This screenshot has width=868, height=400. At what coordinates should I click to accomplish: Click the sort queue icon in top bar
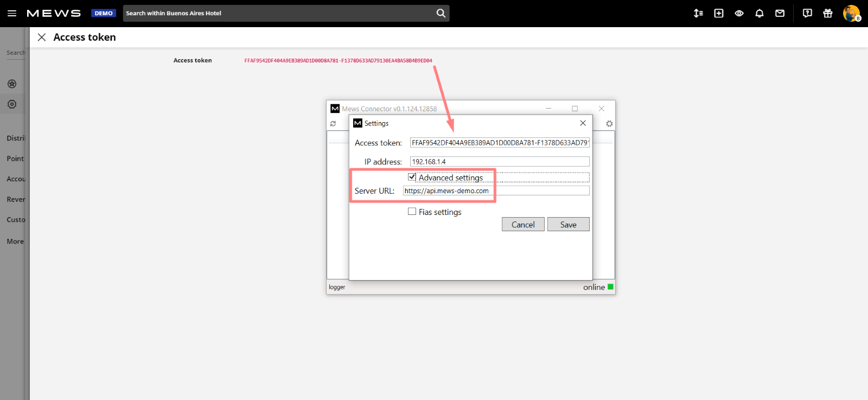698,13
